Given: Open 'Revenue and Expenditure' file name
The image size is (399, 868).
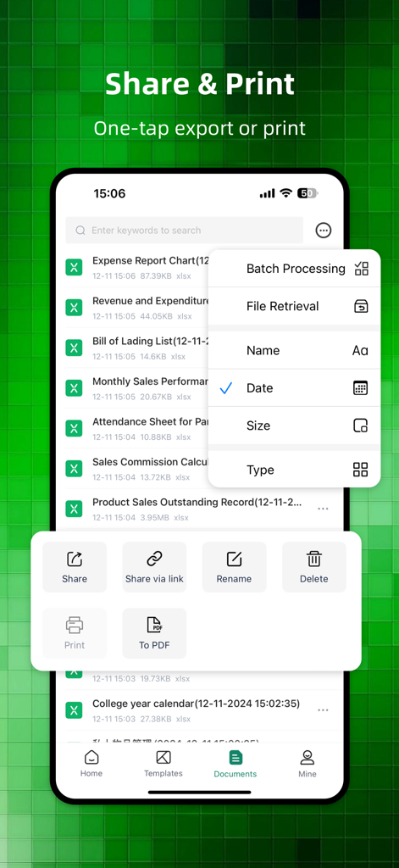Looking at the screenshot, I should coord(151,301).
